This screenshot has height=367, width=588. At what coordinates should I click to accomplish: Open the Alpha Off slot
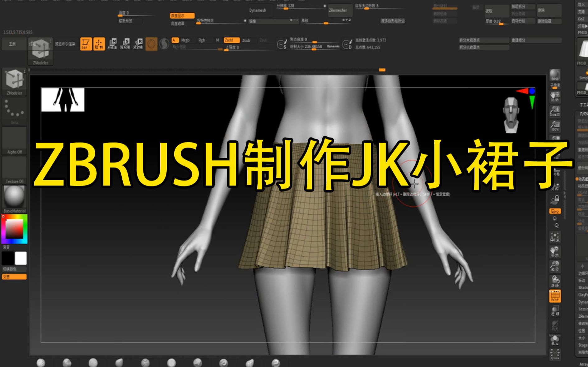(x=14, y=140)
